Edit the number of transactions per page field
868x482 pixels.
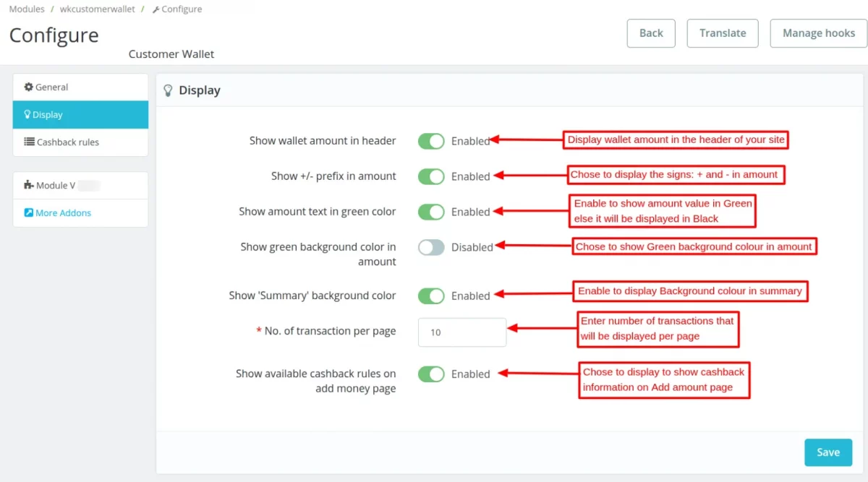point(461,332)
